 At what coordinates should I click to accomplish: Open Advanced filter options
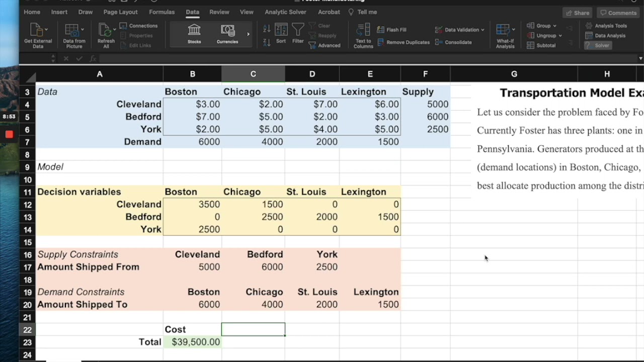click(325, 45)
